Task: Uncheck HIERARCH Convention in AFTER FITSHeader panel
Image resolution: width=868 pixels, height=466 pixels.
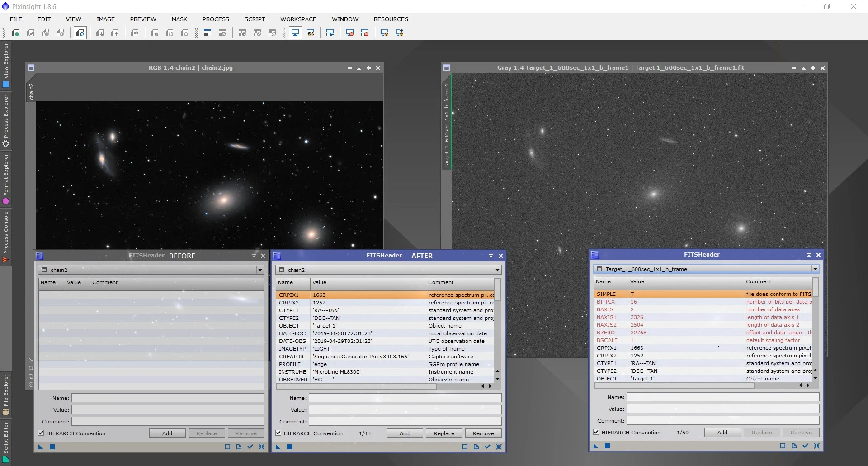Action: coord(278,433)
